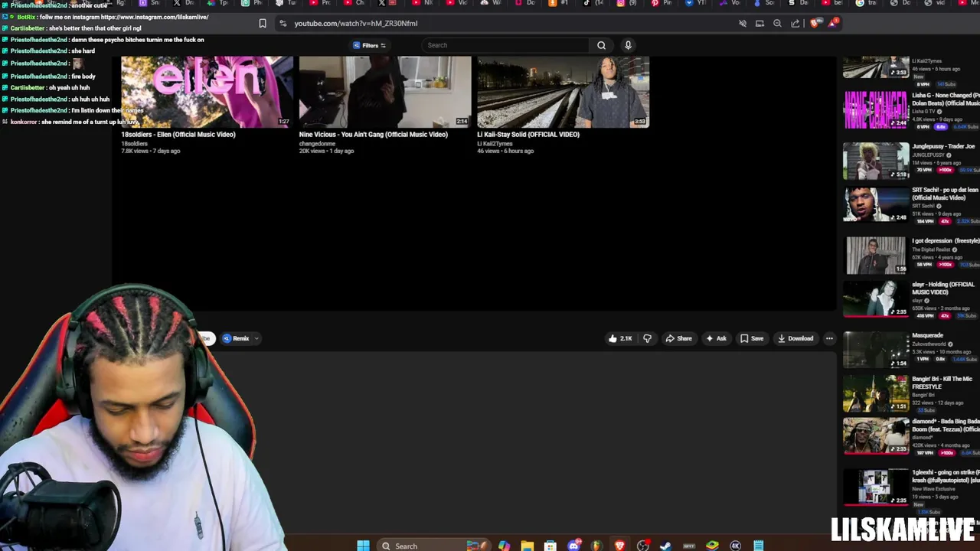Click the zoom magnifier icon in address bar

(777, 23)
